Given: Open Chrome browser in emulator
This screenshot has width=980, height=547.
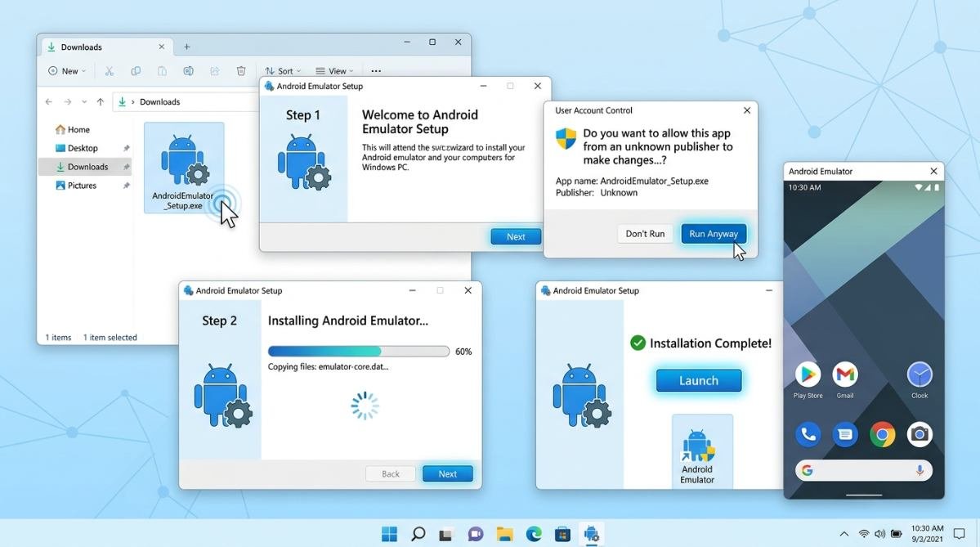Looking at the screenshot, I should tap(883, 434).
